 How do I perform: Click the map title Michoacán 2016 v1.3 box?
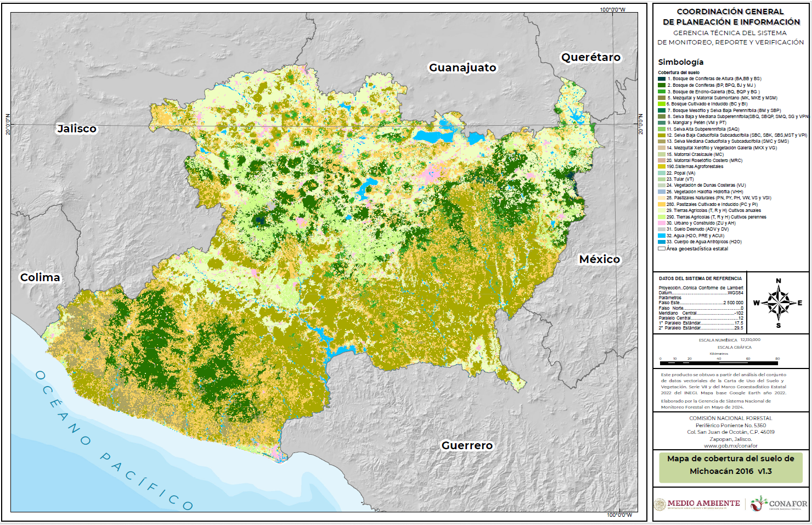point(730,465)
